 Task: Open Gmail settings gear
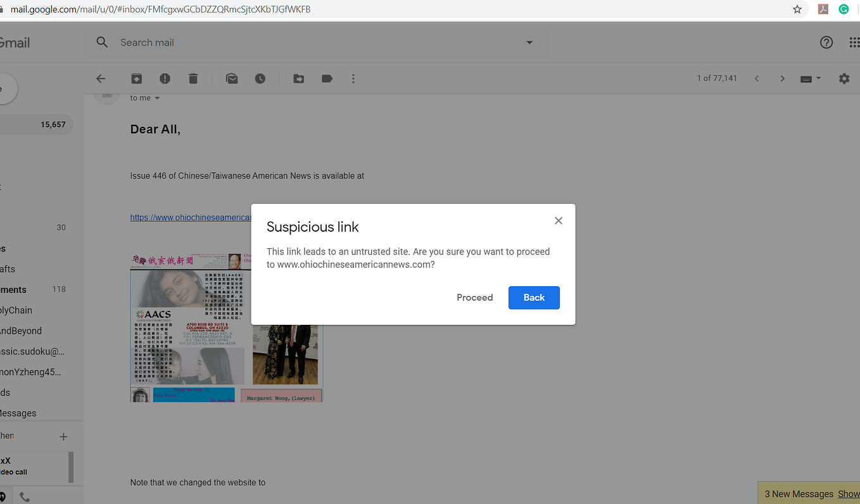844,79
